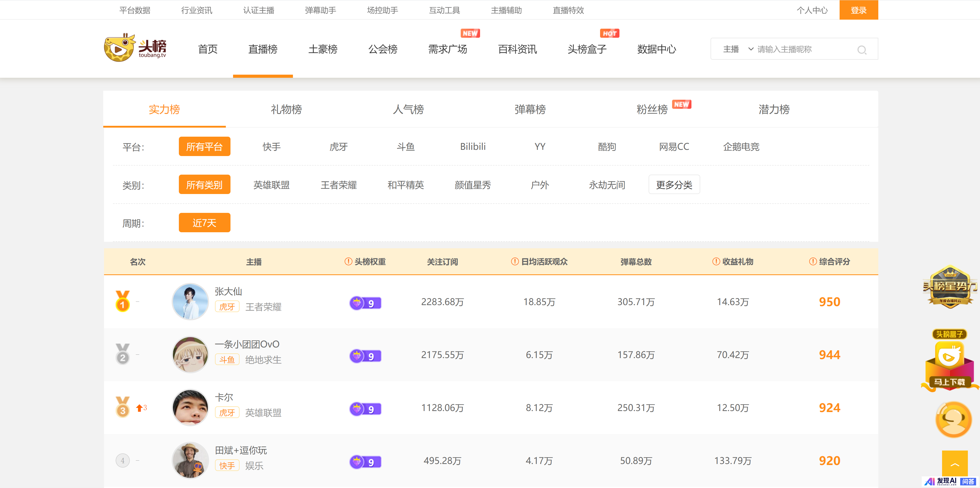Expand 更多分类 categories
The height and width of the screenshot is (488, 980).
[x=674, y=185]
